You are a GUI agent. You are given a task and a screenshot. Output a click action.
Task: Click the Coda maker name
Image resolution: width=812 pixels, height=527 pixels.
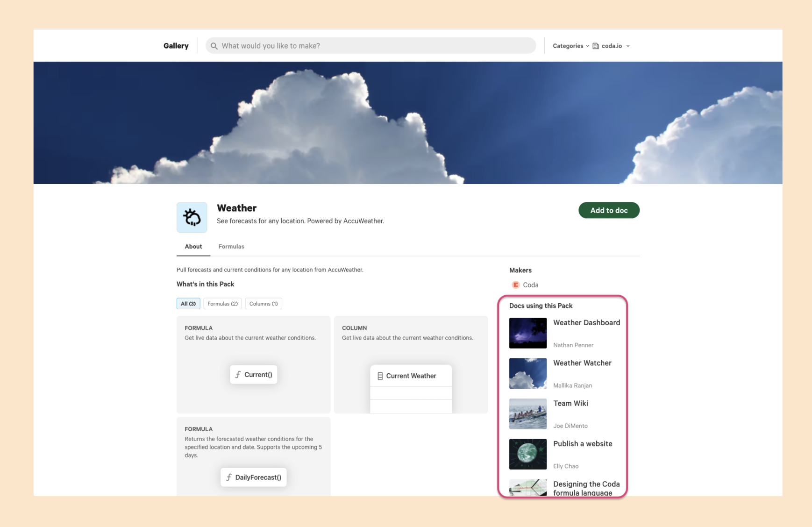[531, 285]
